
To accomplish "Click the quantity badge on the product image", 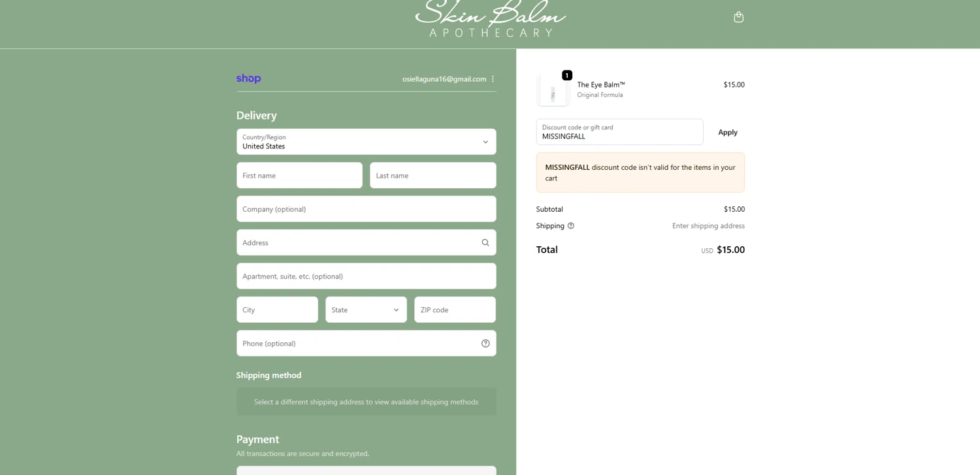I will 567,75.
